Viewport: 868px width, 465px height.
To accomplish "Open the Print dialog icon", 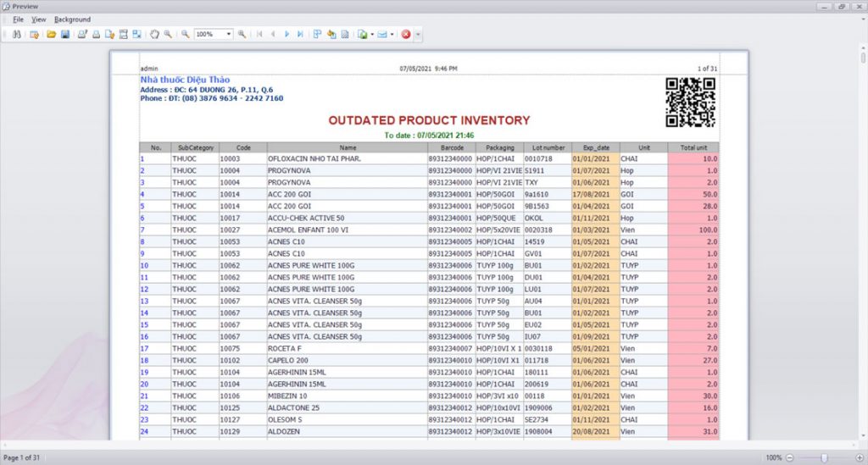I will 82,34.
